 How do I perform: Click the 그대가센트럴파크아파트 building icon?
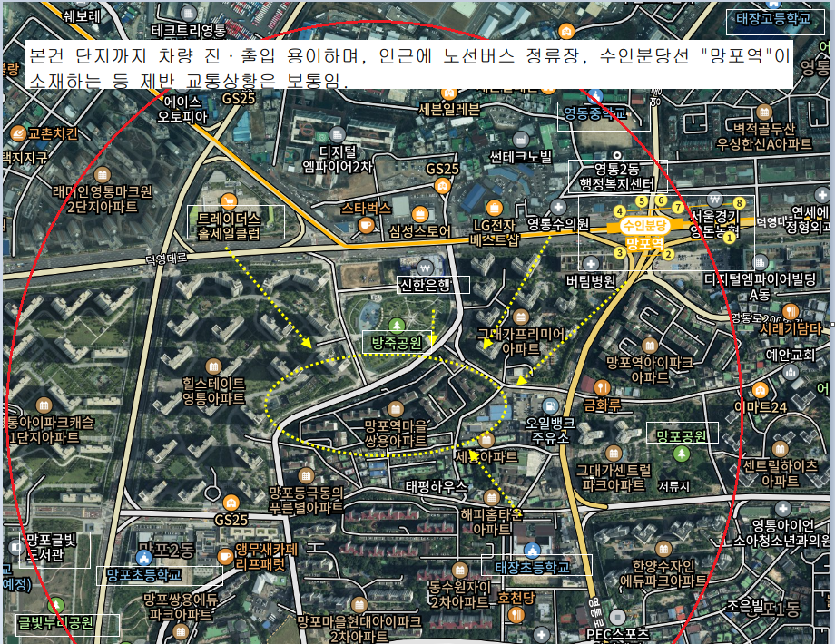point(614,454)
